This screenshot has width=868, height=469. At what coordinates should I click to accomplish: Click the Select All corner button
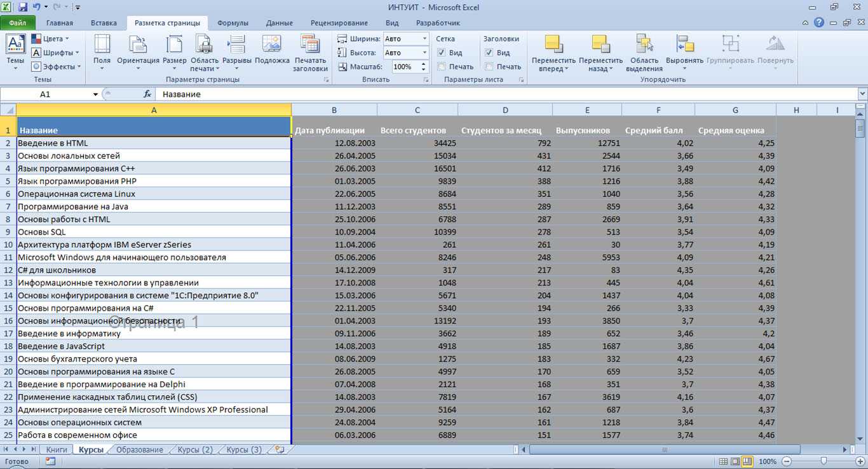pos(8,110)
